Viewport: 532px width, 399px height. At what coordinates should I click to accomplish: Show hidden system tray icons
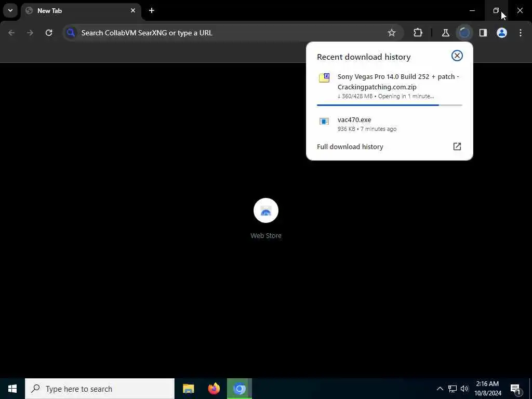coord(440,389)
